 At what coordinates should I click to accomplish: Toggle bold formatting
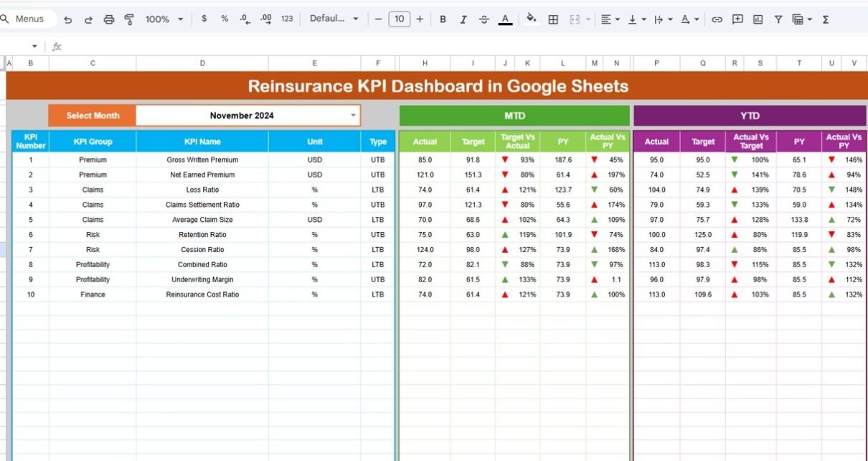443,19
